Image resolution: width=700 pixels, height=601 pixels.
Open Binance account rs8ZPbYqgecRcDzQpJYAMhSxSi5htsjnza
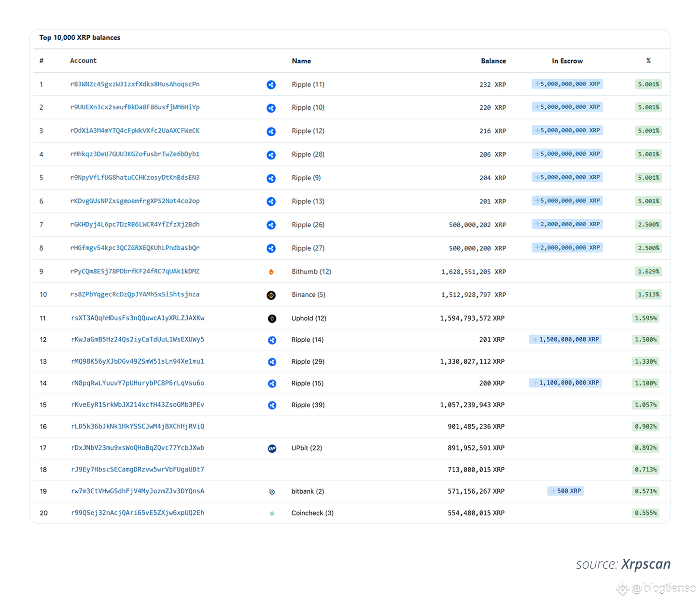tap(135, 294)
